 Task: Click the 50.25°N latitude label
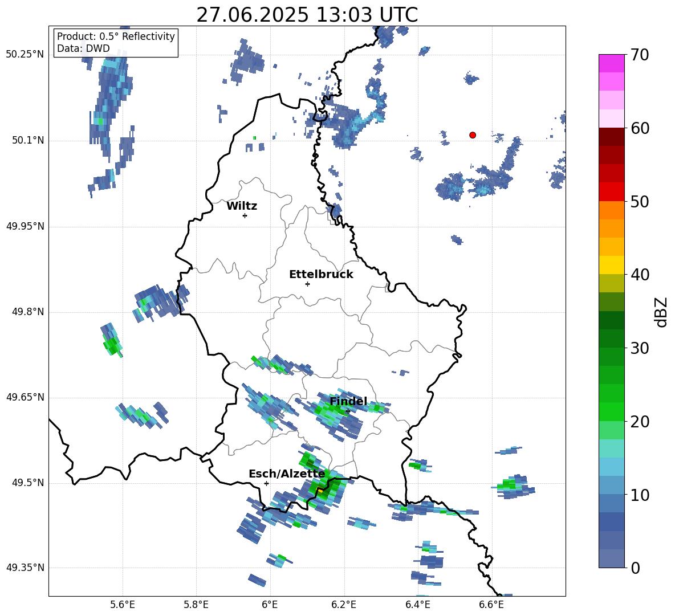(x=25, y=55)
